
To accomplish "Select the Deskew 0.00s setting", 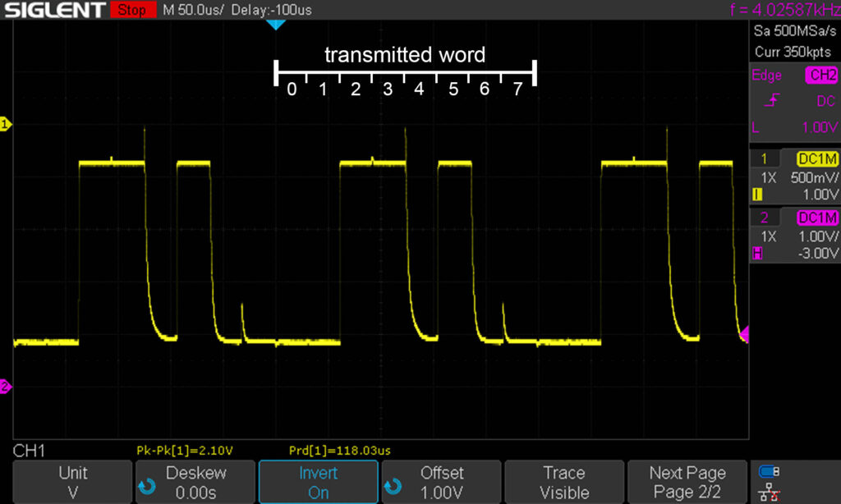I will (195, 482).
